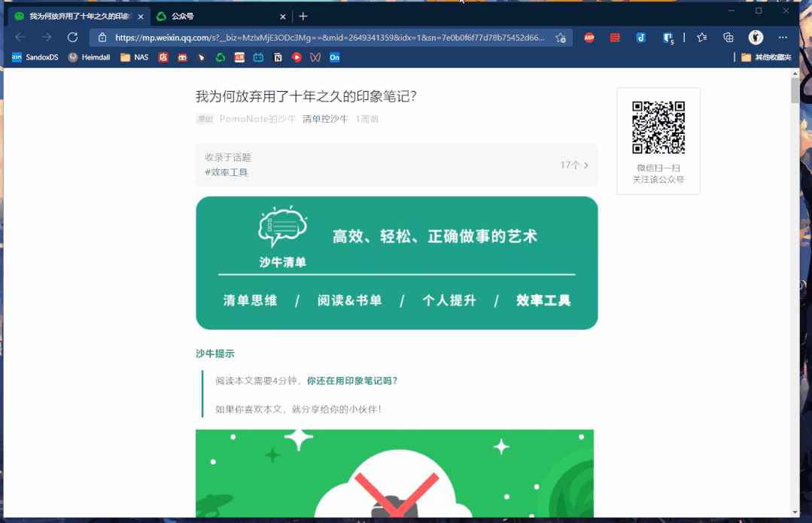Click the article title 我为何放弃用了十年之久的印象笔记
This screenshot has width=812, height=523.
coord(306,96)
